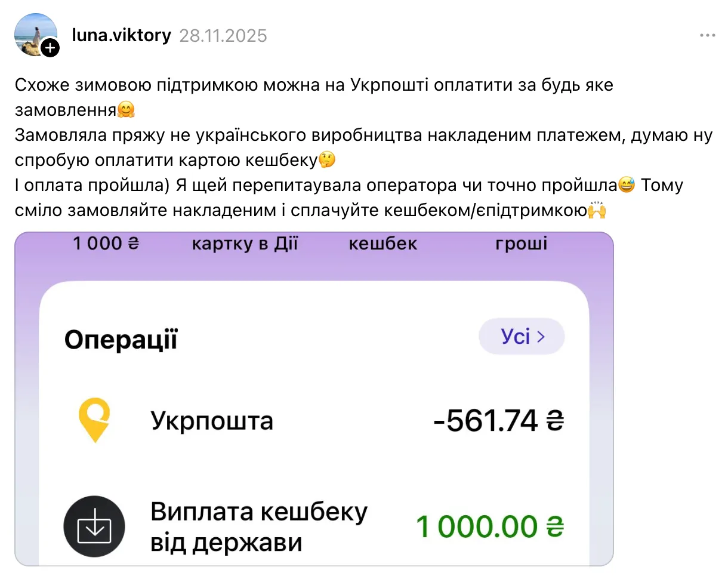
Task: Click the yellow Укрпошта location pin icon
Action: click(94, 420)
